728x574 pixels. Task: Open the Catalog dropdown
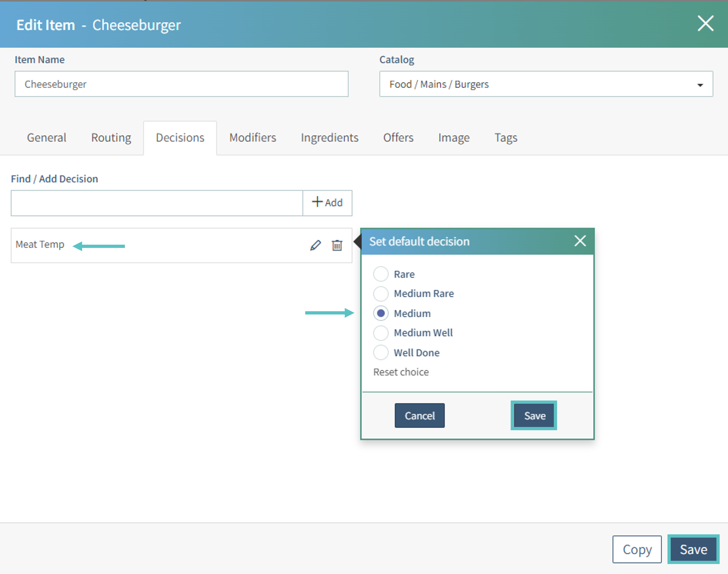pyautogui.click(x=546, y=84)
